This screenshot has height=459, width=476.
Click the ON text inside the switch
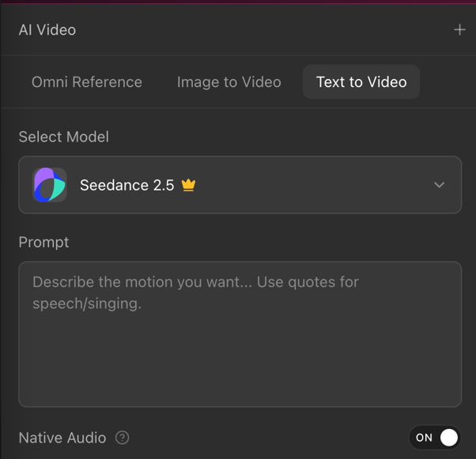click(x=424, y=438)
